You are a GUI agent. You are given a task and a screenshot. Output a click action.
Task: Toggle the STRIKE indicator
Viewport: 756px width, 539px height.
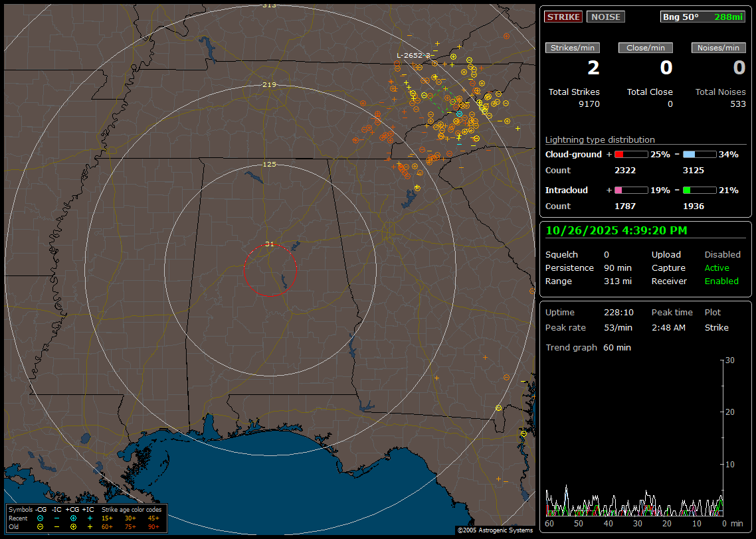click(563, 17)
